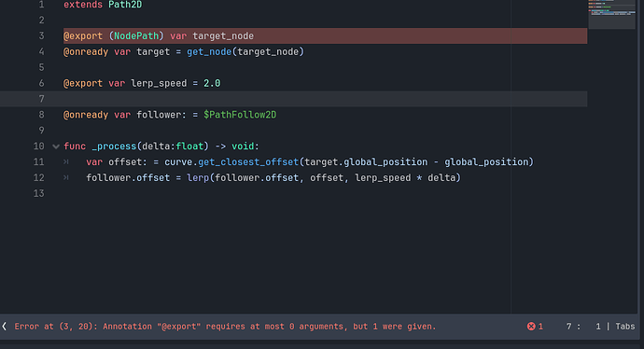Viewport: 644px width, 349px height.
Task: Click the lerp function call on line 12
Action: point(198,178)
